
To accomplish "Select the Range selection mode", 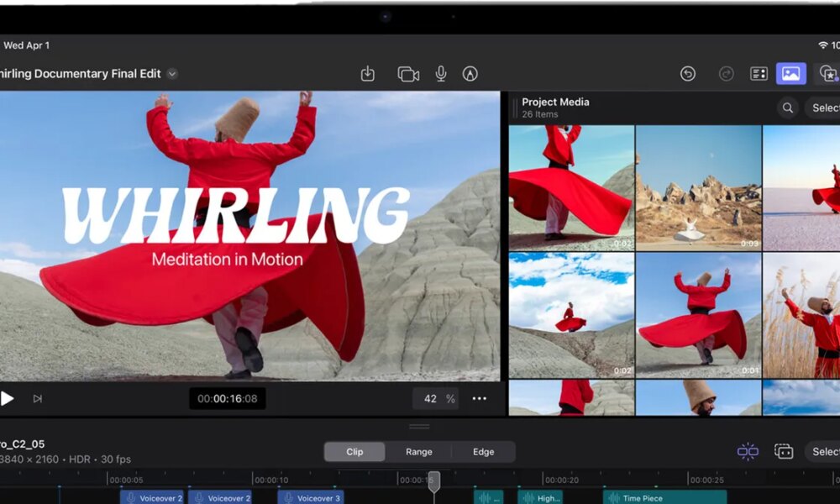I will [x=419, y=452].
